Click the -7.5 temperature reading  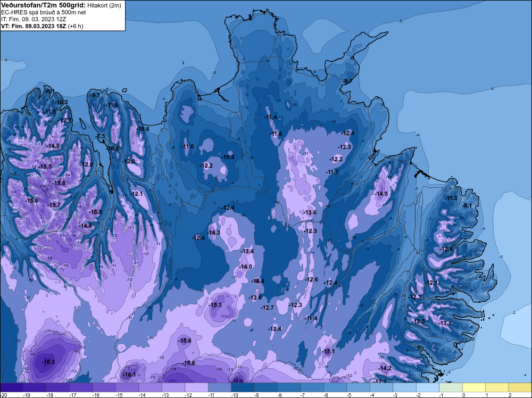point(101,136)
